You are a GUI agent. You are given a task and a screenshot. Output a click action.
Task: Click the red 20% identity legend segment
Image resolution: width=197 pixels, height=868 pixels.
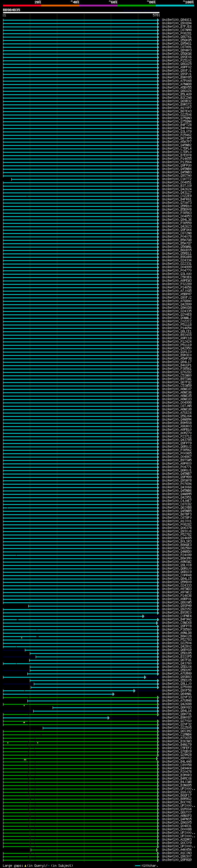tap(22, 6)
